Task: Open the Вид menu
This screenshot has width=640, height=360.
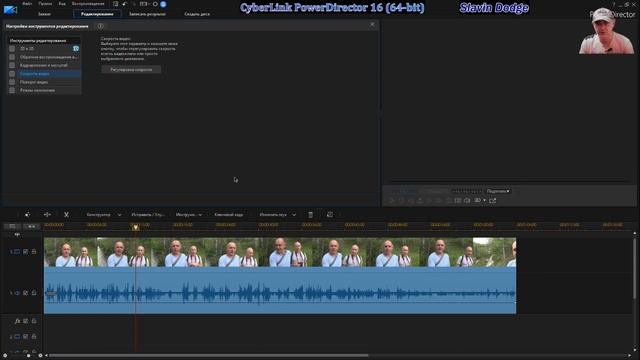Action: click(x=62, y=4)
